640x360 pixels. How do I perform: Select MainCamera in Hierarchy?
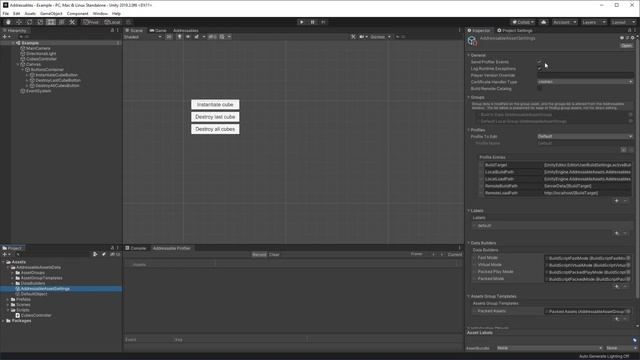(38, 48)
